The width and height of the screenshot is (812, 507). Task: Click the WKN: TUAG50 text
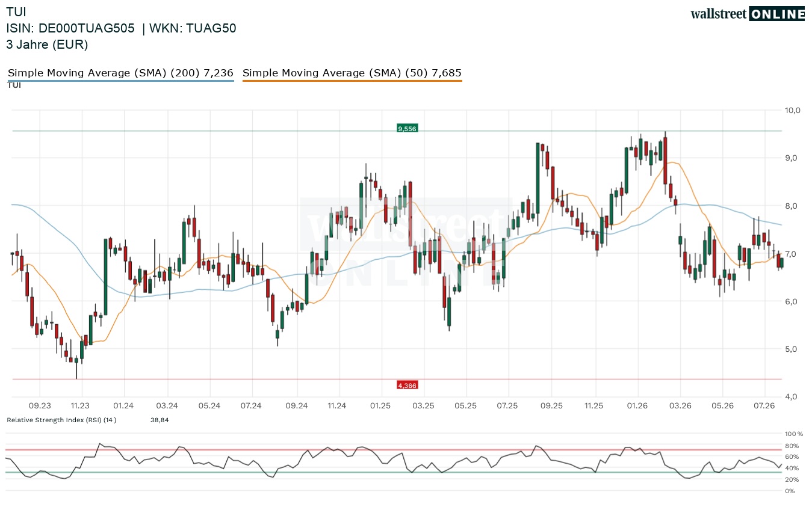click(x=193, y=28)
